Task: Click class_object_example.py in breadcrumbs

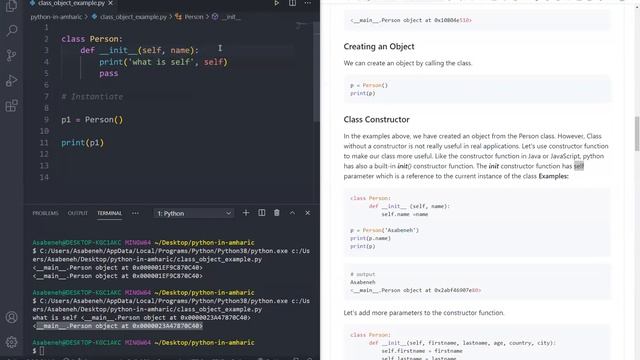Action: [133, 17]
